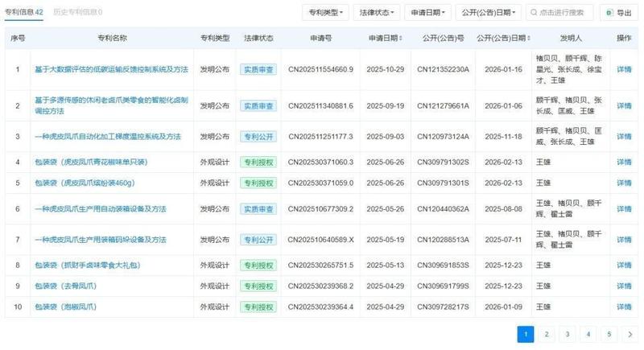Screen dimensions: 644x350
Task: Switch to the 历史专利信息 tab
Action: (x=77, y=12)
